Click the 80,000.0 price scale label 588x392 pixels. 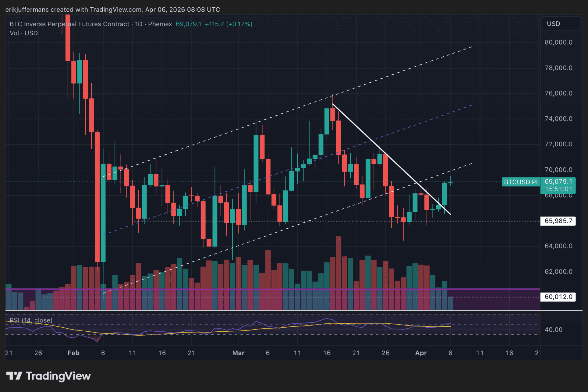coord(558,42)
